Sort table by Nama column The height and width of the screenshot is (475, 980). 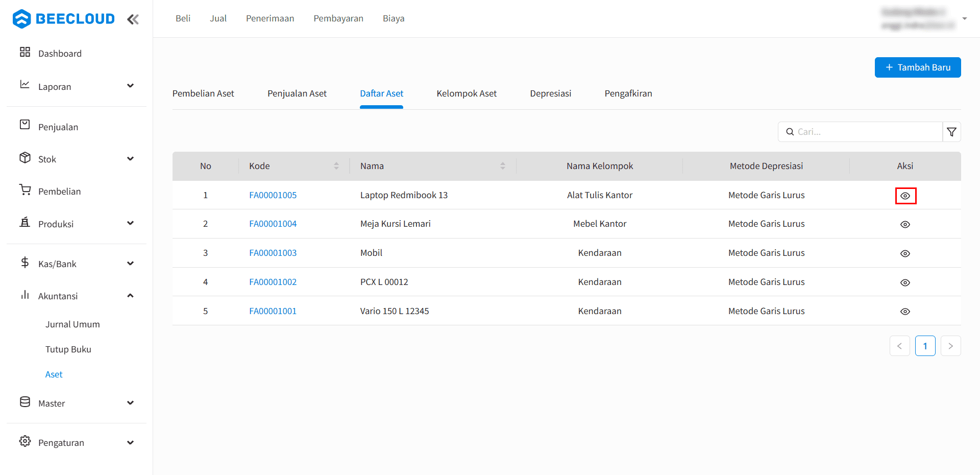point(503,166)
